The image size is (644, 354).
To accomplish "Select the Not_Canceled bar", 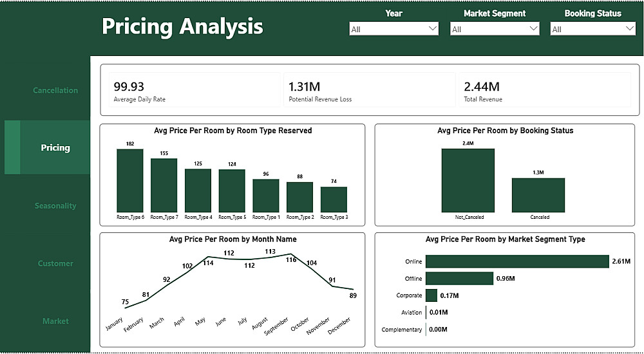I will click(468, 180).
